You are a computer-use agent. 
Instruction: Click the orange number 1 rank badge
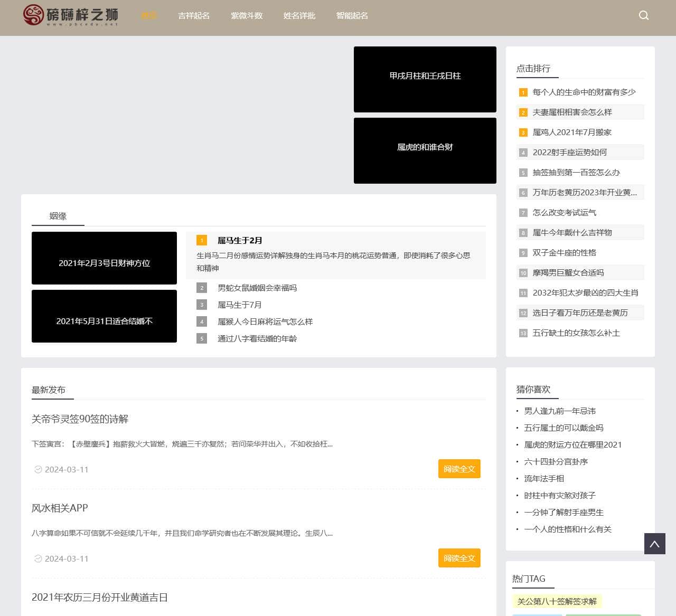click(523, 92)
